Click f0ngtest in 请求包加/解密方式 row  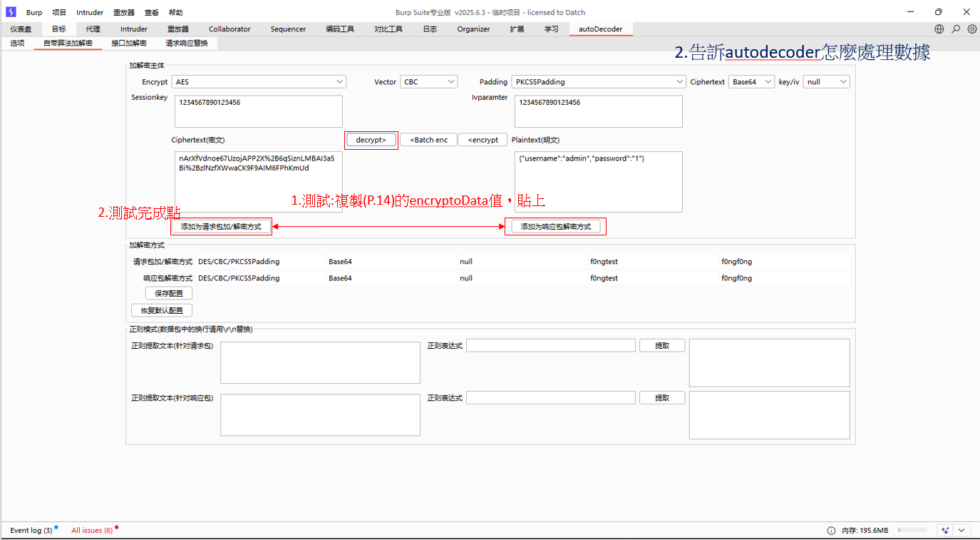pos(604,262)
